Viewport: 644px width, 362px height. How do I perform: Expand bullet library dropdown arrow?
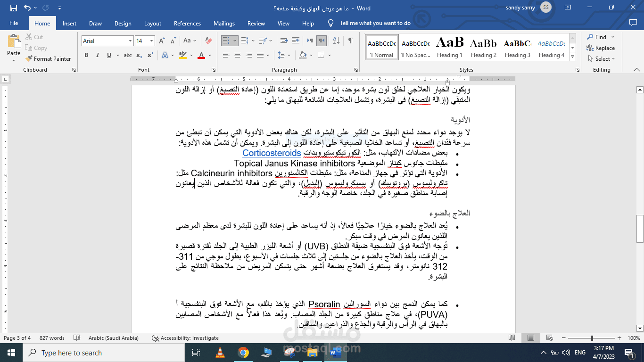(x=234, y=41)
